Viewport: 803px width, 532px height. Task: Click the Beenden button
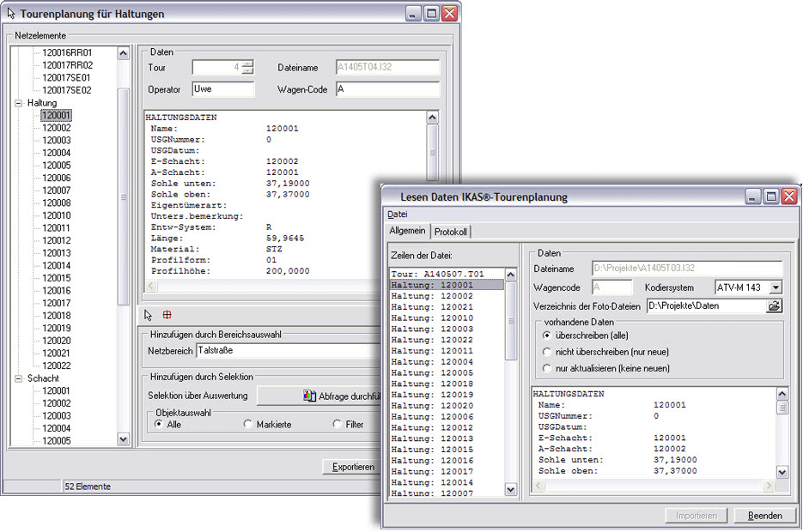pyautogui.click(x=764, y=516)
